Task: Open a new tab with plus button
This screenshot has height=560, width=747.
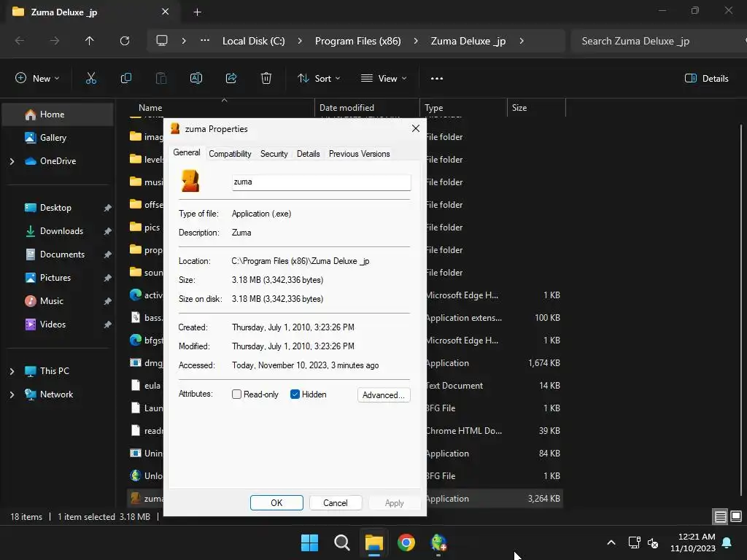Action: point(197,12)
